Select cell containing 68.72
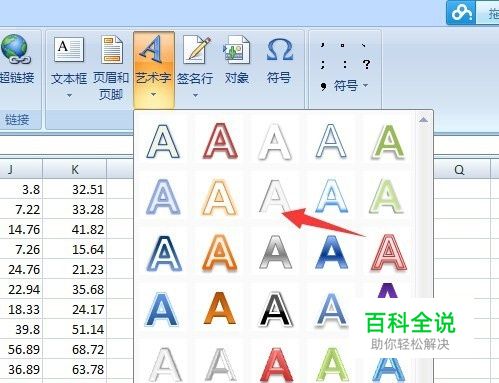 pos(75,349)
